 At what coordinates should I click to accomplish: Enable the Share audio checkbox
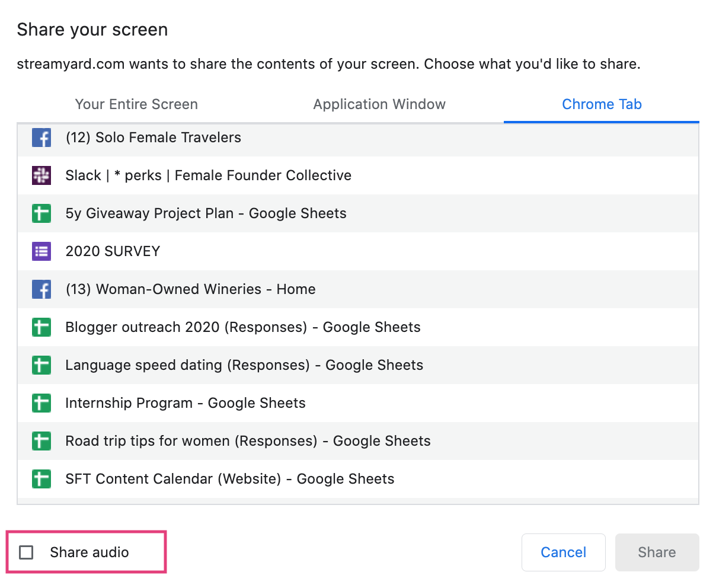26,552
